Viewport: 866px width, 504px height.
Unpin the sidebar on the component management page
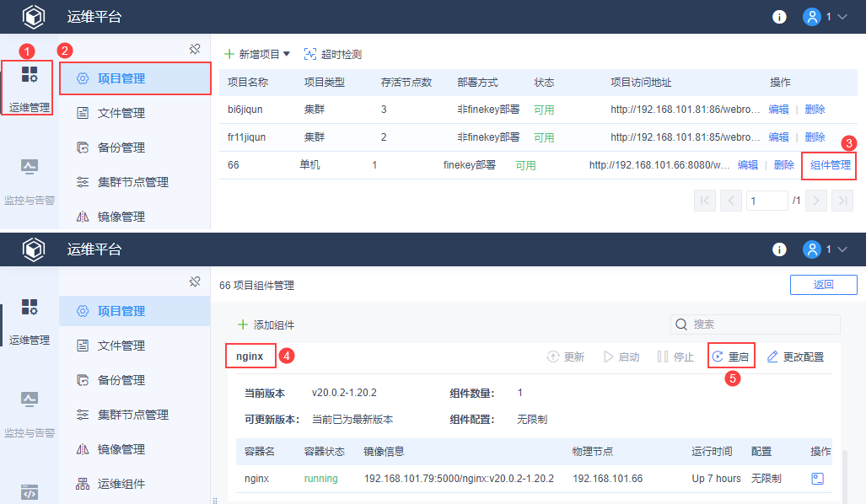[195, 281]
